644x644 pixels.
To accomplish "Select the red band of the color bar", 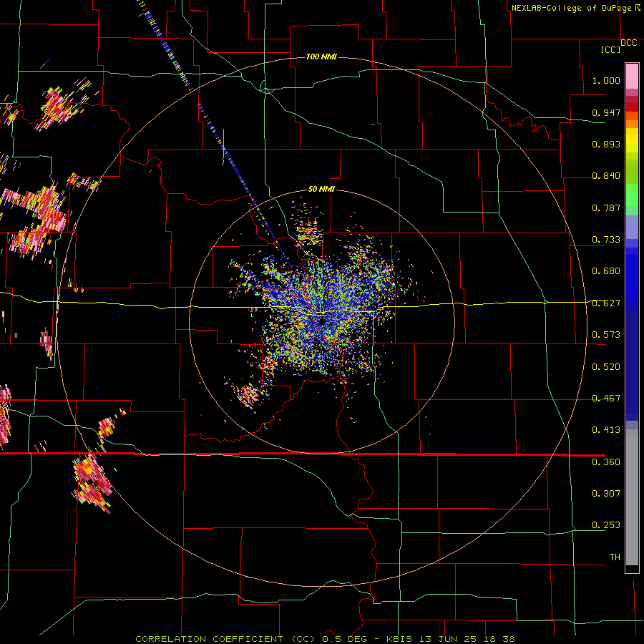I will coord(632,107).
